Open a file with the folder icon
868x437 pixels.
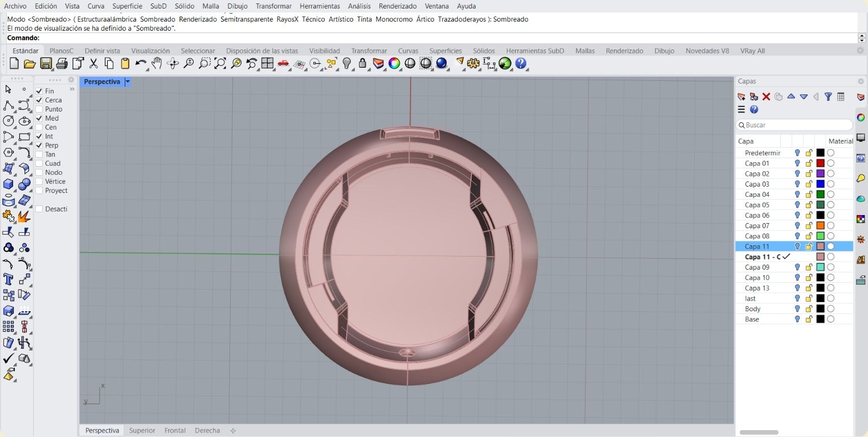point(30,64)
